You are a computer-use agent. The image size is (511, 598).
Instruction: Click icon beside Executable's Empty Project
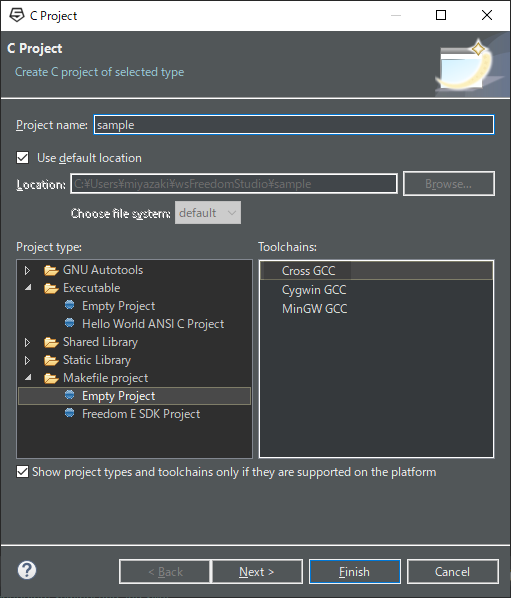point(69,305)
